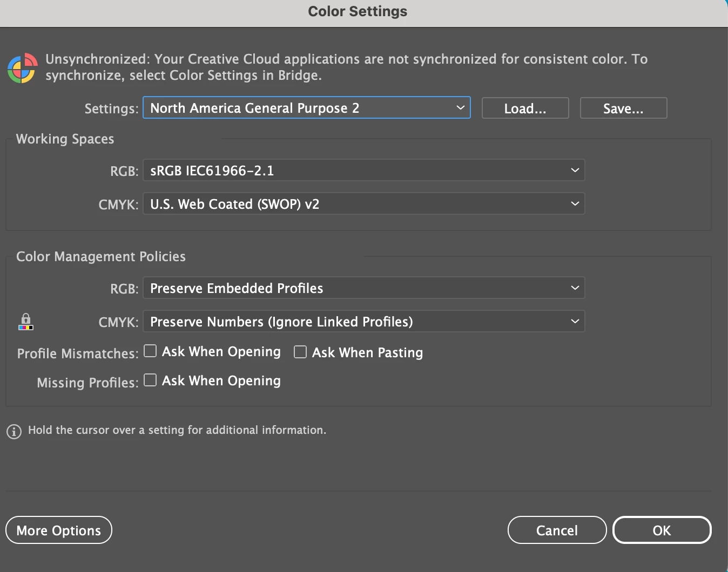Enable Ask When Pasting checkbox
The height and width of the screenshot is (572, 728).
pyautogui.click(x=300, y=352)
